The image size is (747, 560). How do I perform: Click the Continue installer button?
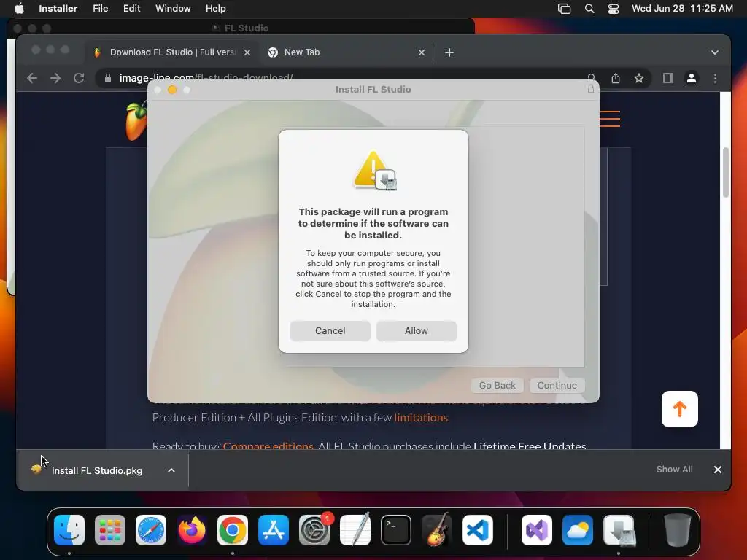click(x=557, y=385)
